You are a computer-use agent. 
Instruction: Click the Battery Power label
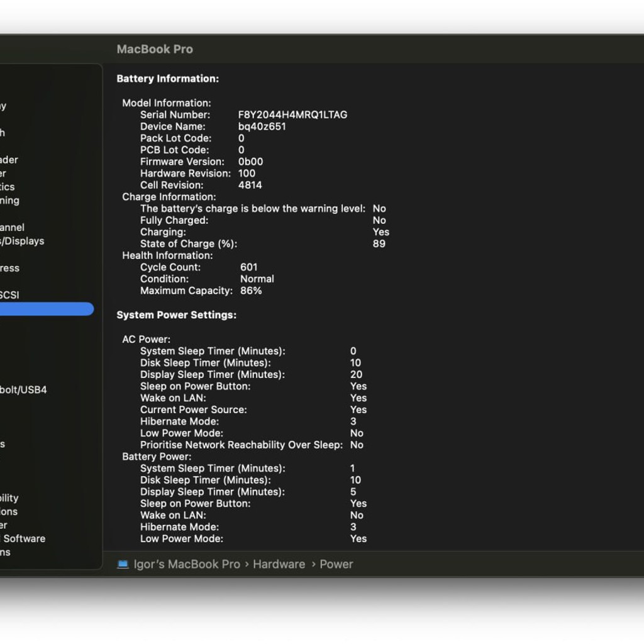pos(157,457)
